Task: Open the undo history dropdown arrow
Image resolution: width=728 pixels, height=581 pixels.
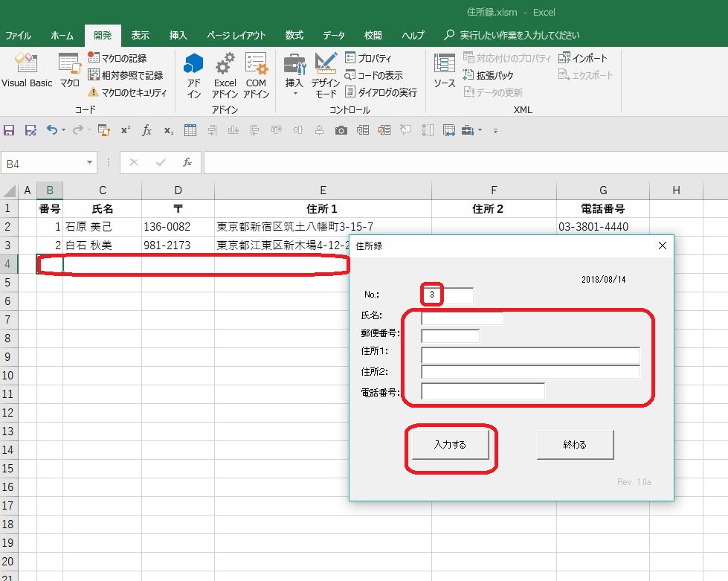Action: coord(63,130)
